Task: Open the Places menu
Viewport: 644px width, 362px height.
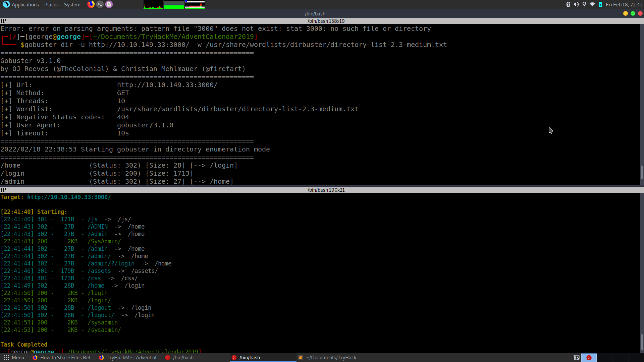Action: (x=51, y=4)
